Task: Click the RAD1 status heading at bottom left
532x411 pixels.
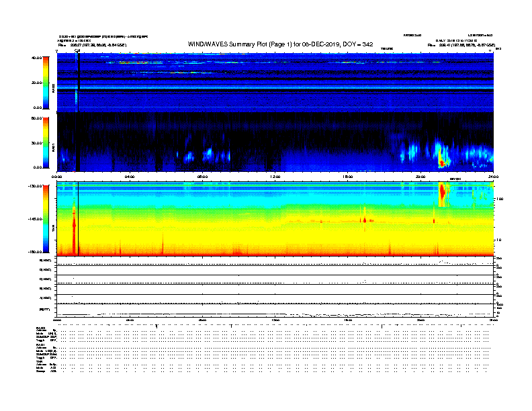Action: (x=41, y=345)
